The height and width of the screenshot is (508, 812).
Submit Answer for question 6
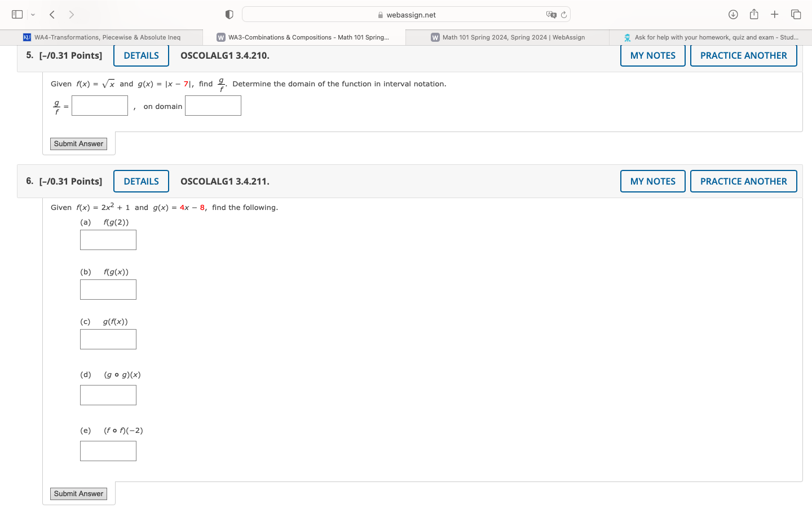[x=78, y=494]
